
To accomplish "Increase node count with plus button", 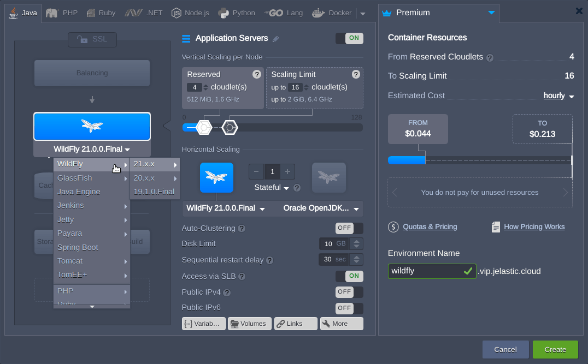I will 287,171.
